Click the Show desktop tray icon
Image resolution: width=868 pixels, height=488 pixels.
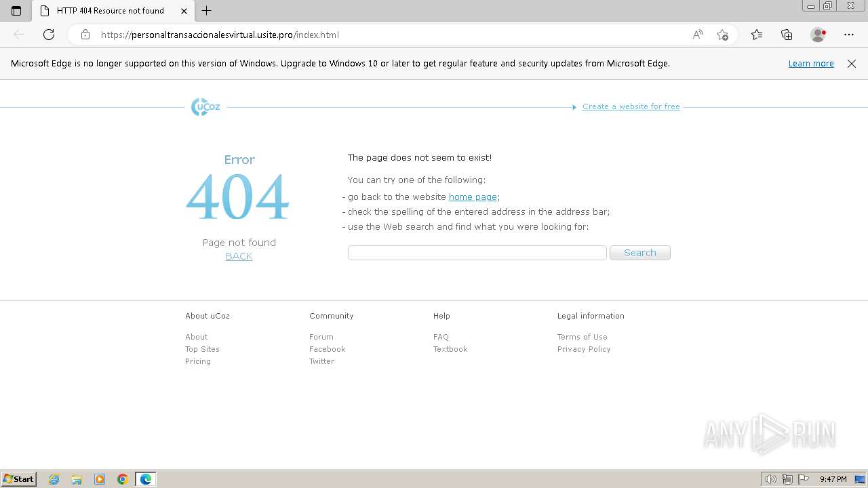[860, 479]
